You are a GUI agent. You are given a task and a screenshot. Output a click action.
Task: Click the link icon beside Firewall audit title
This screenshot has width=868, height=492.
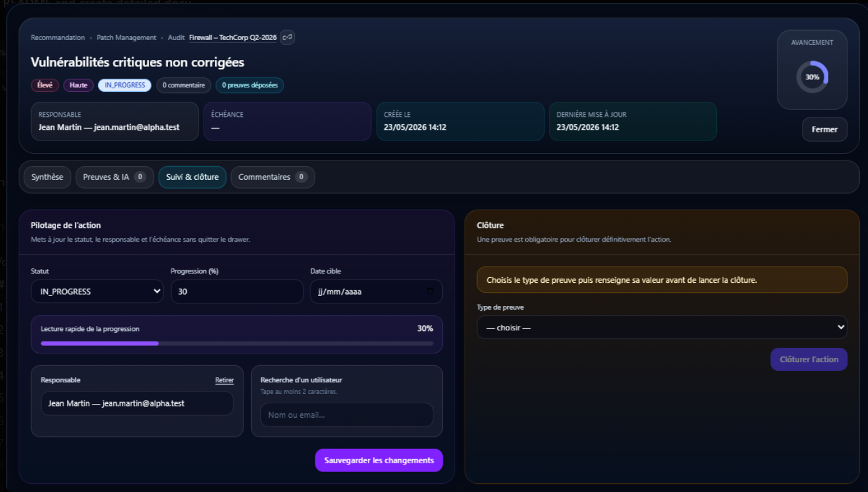coord(287,37)
